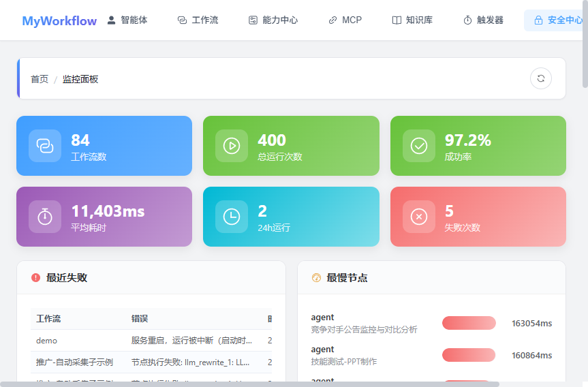
Task: Click the 24h运行 label
Action: pos(274,228)
